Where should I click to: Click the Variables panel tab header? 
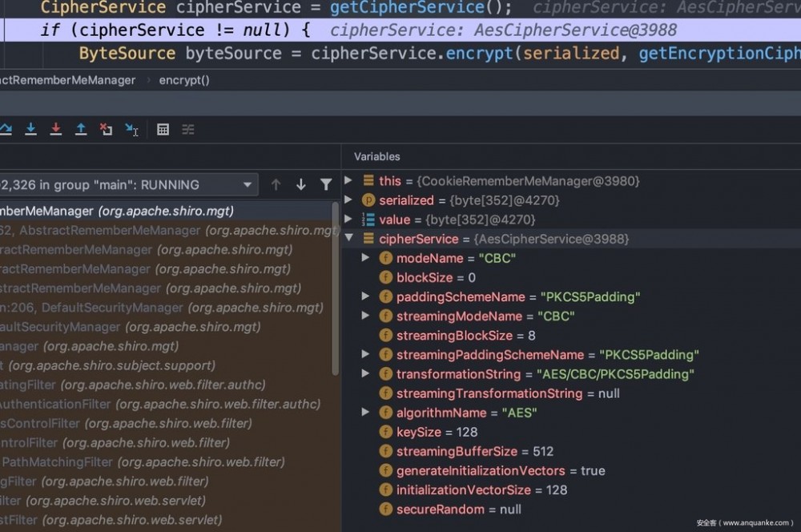click(x=376, y=156)
